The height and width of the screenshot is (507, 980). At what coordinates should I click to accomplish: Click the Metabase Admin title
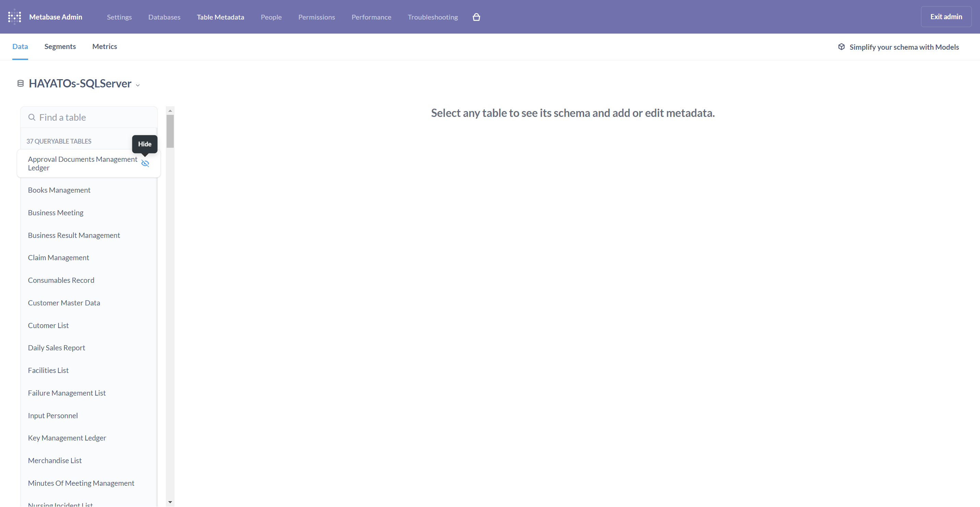[x=56, y=17]
